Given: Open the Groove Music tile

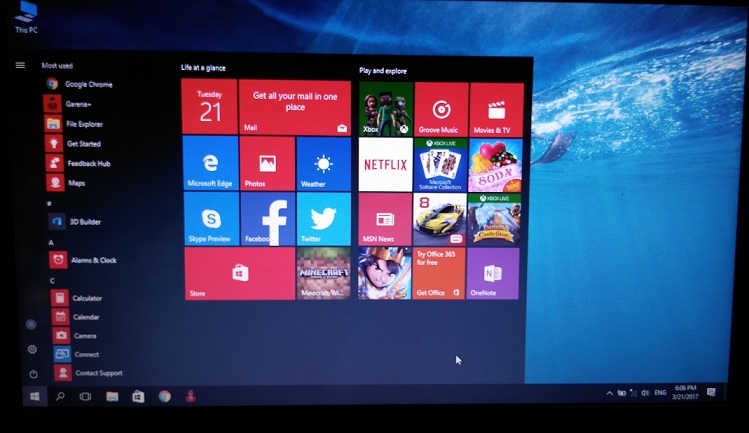Looking at the screenshot, I should [441, 109].
